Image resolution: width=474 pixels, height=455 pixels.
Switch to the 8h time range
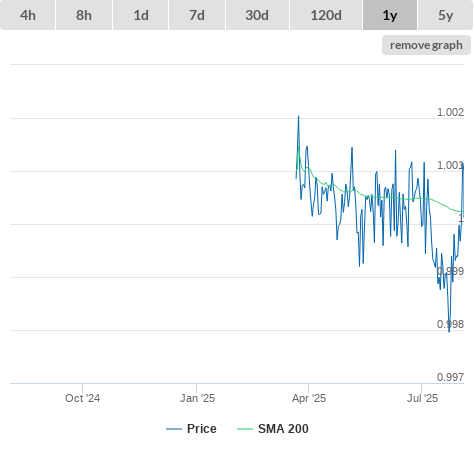click(x=84, y=15)
